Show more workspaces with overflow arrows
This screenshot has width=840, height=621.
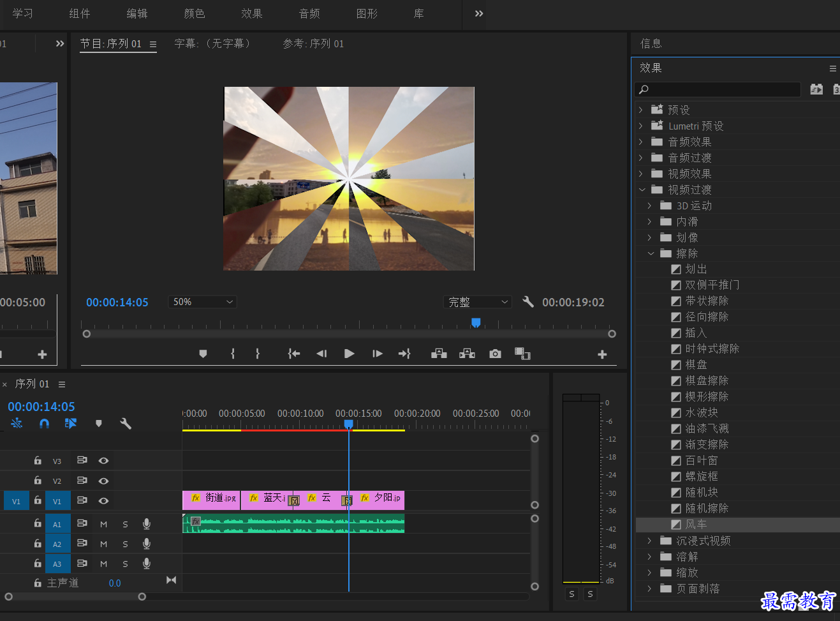coord(479,13)
